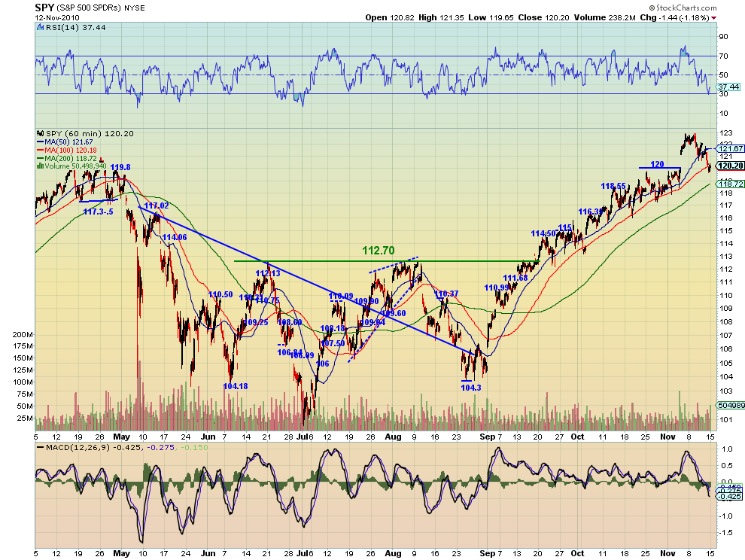Click the 100M volume axis label
The height and width of the screenshot is (560, 745).
(23, 382)
